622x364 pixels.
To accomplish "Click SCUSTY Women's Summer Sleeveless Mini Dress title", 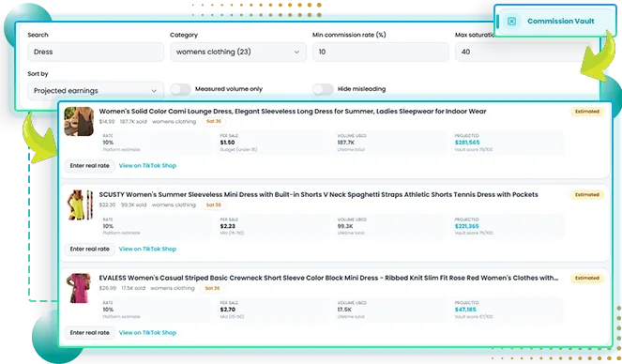I will tap(318, 195).
